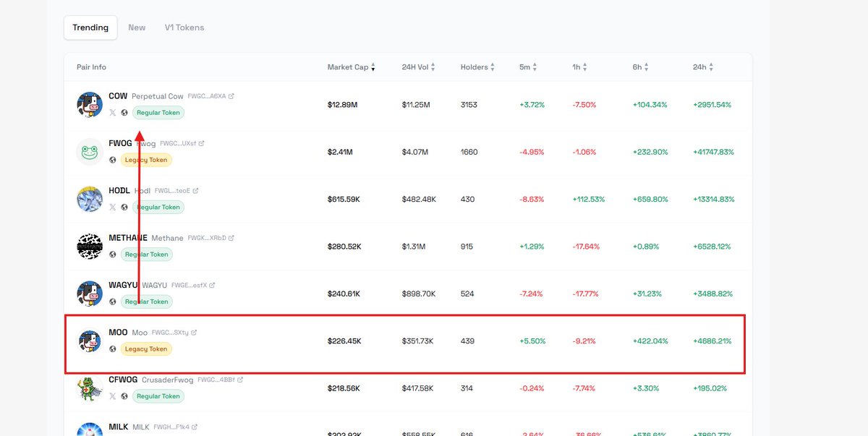Click the Legacy Token badge for FWOG
Screen dimensions: 868x436
(146, 160)
